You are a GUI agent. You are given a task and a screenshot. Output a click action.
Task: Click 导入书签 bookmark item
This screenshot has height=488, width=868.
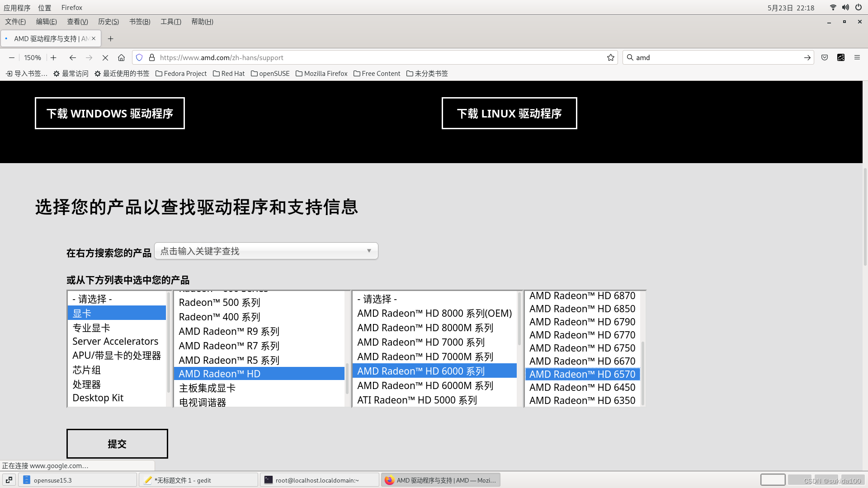[x=26, y=74]
